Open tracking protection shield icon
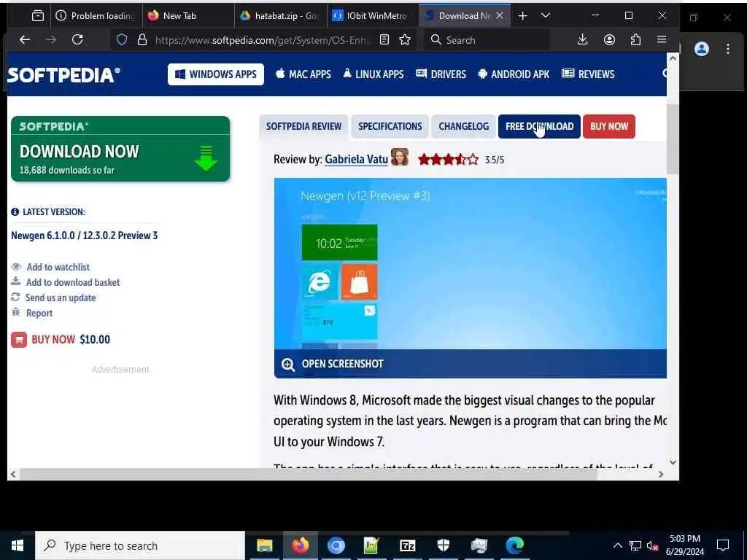747x560 pixels. click(x=122, y=40)
